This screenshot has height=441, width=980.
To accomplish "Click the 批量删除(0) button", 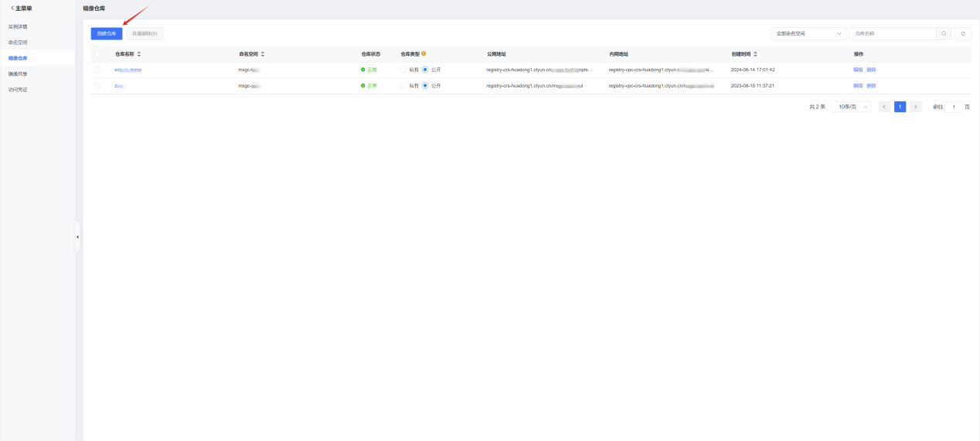I will (x=145, y=33).
